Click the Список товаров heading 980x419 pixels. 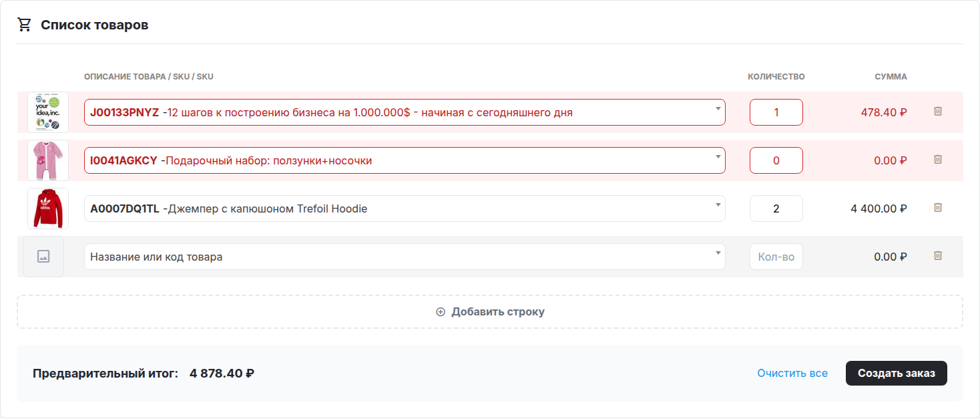[95, 25]
